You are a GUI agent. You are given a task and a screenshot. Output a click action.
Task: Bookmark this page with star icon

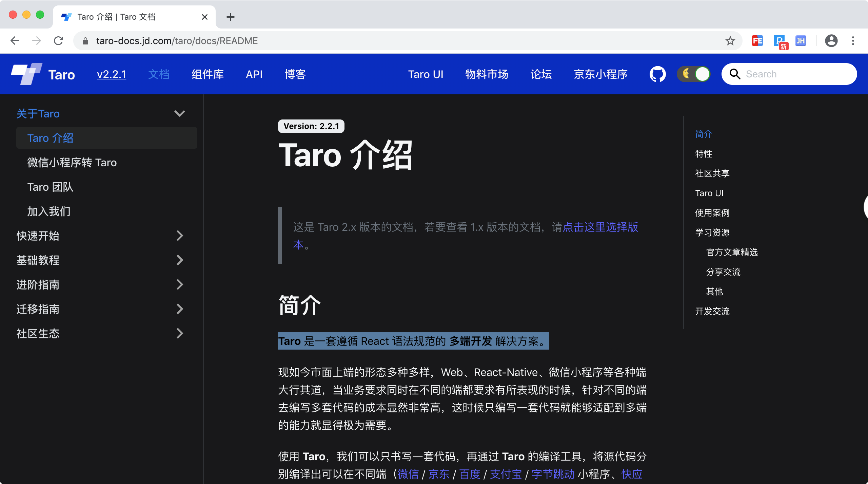tap(730, 41)
